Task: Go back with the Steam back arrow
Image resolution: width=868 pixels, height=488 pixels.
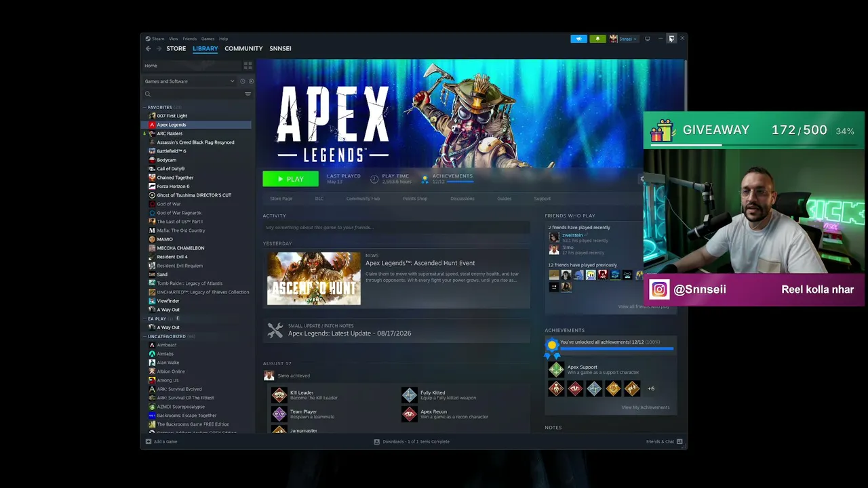Action: pyautogui.click(x=149, y=49)
